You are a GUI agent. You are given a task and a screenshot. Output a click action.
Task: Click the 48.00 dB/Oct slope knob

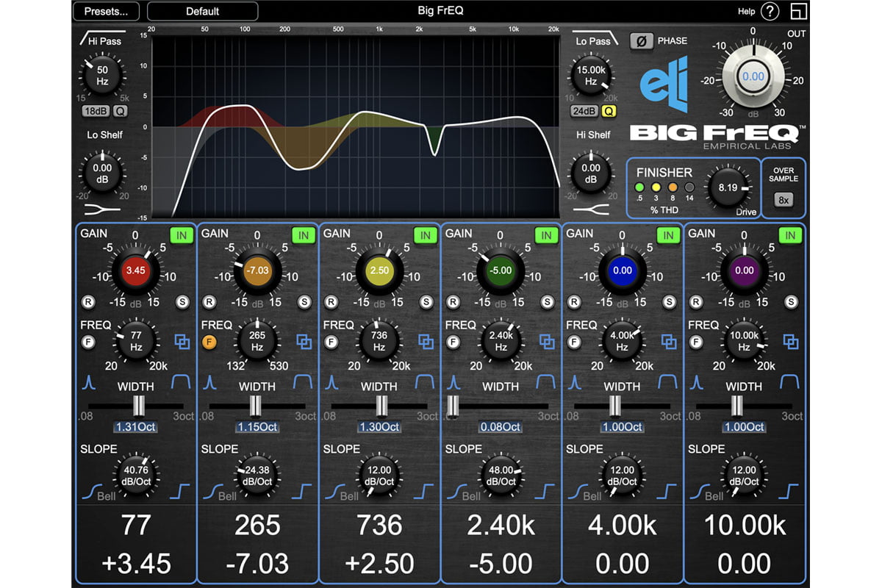[501, 476]
